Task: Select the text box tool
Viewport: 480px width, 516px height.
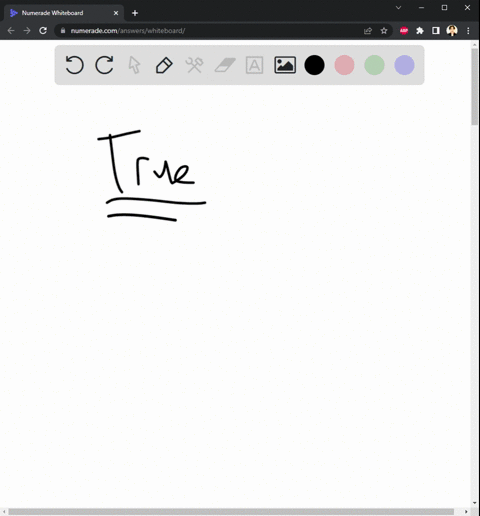Action: point(254,65)
